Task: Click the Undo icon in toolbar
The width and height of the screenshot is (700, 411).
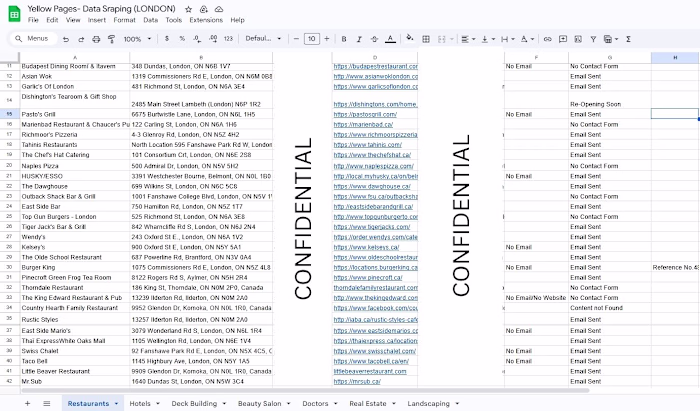Action: 66,39
